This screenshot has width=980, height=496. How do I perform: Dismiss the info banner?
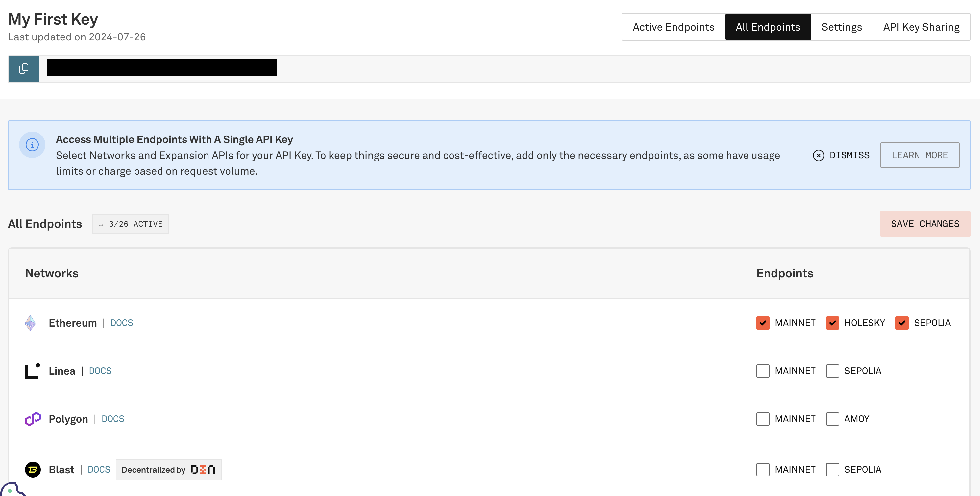(x=841, y=155)
